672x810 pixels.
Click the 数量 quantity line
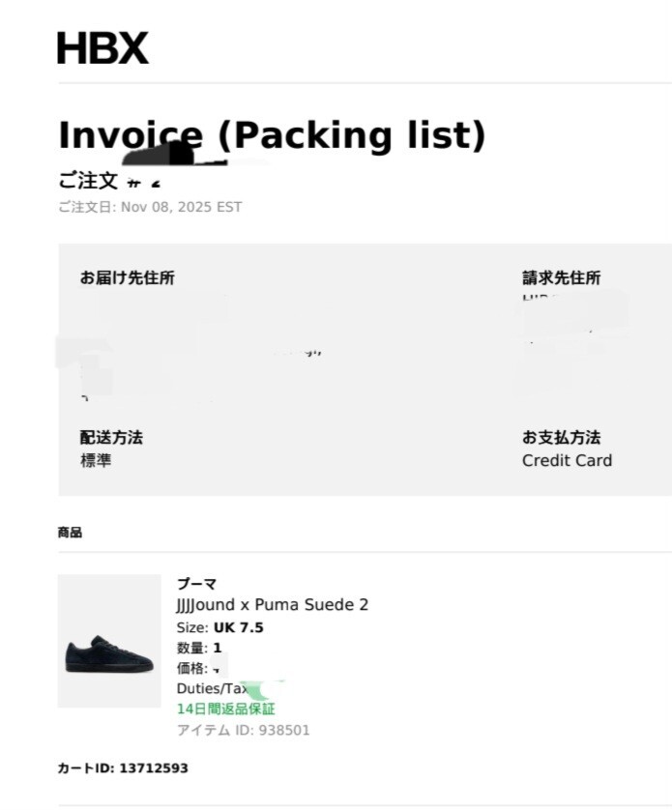[x=199, y=649]
